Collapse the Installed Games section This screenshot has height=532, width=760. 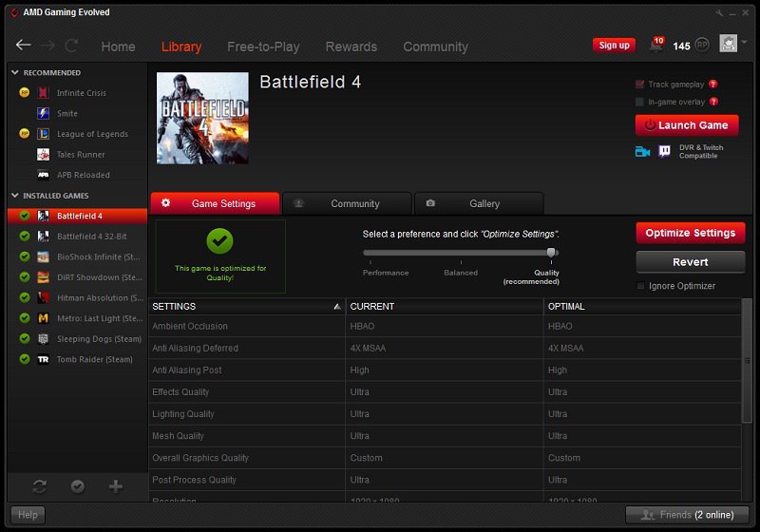pyautogui.click(x=15, y=196)
